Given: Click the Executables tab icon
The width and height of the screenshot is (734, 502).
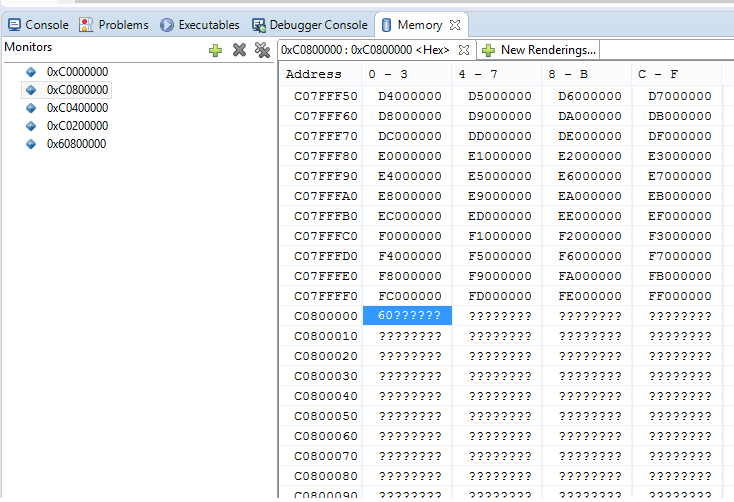Looking at the screenshot, I should [167, 25].
